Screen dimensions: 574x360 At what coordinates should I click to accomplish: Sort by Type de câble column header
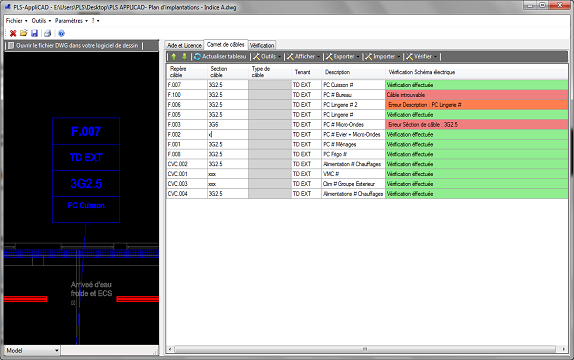(270, 72)
